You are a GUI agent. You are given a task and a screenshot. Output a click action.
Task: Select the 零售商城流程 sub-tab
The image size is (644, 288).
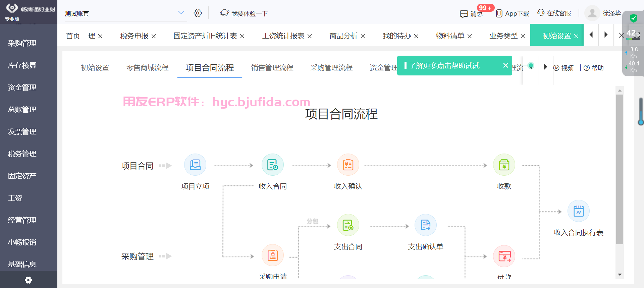pyautogui.click(x=147, y=68)
